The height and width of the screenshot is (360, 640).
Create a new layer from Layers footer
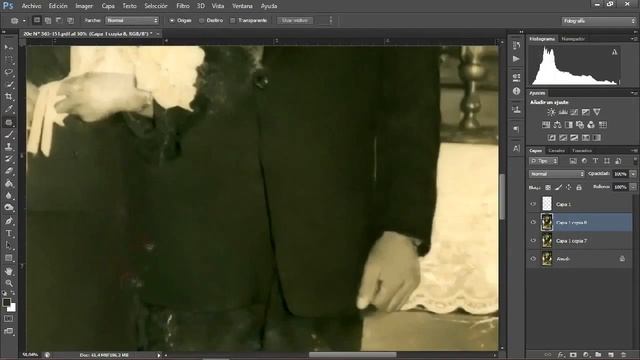coord(611,355)
